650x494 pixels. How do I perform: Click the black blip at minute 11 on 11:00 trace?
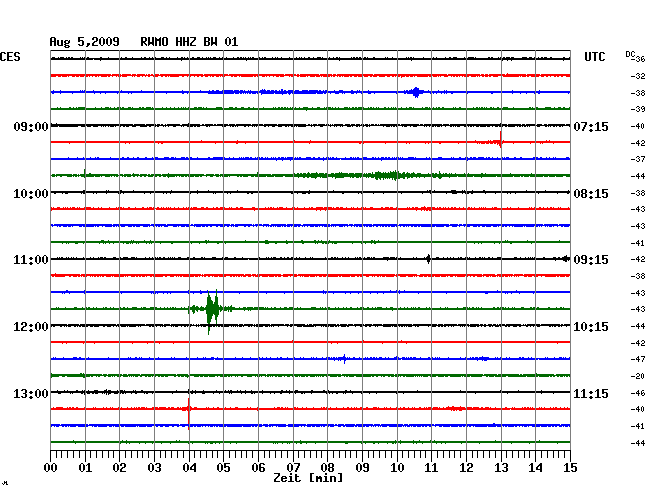coord(428,259)
